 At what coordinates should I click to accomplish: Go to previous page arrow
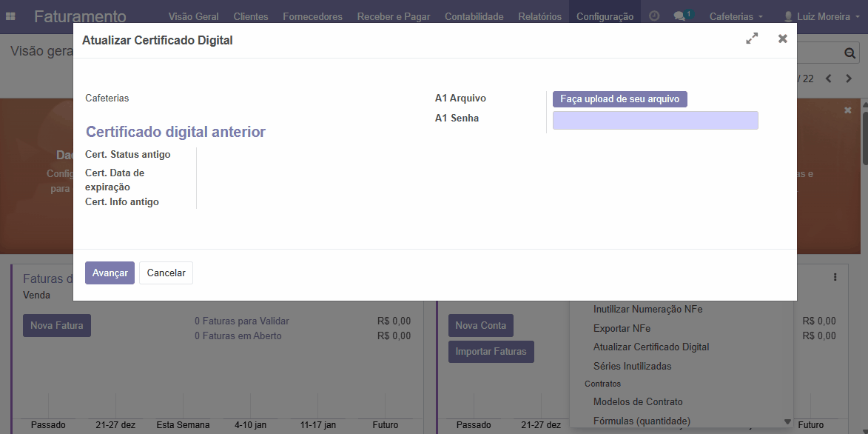829,79
